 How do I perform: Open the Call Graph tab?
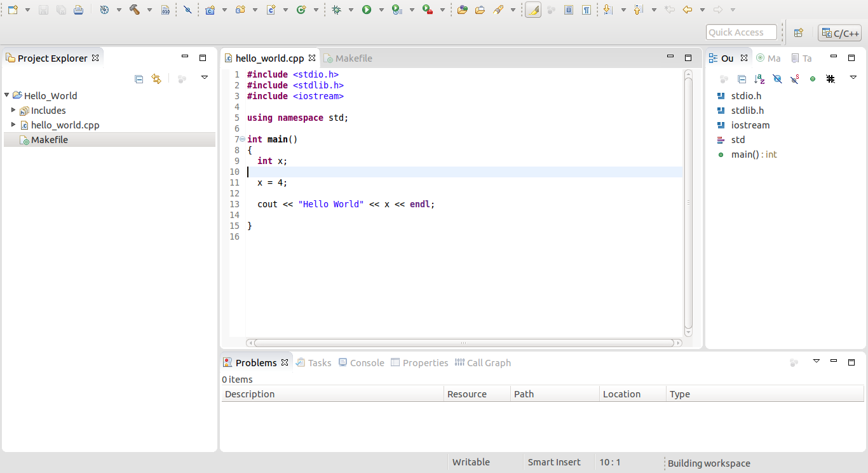(x=483, y=363)
